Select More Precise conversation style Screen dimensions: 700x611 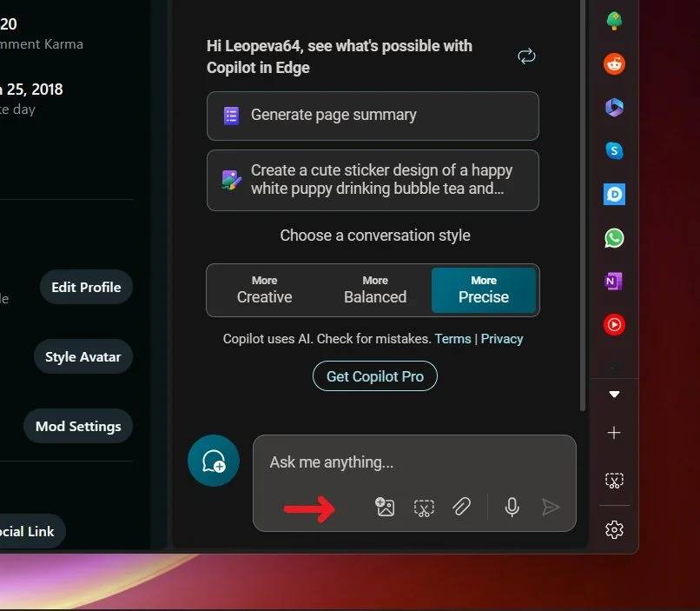[x=484, y=290]
